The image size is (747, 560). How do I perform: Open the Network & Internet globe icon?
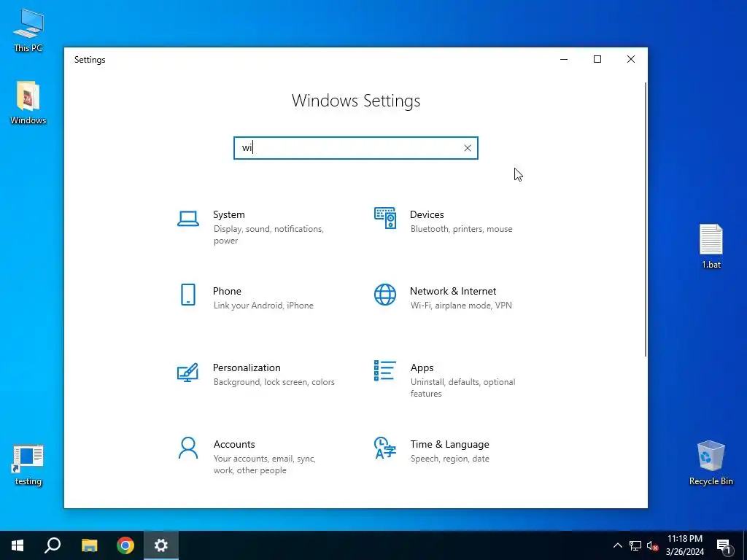click(385, 295)
